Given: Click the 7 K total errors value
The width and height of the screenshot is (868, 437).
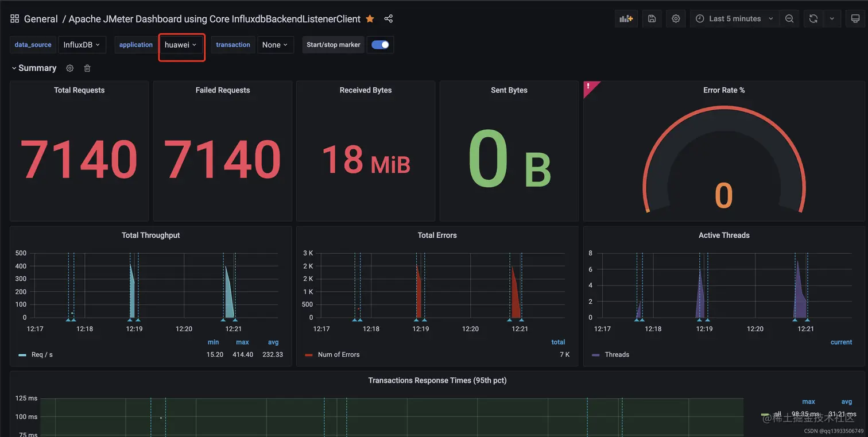Looking at the screenshot, I should tap(565, 355).
